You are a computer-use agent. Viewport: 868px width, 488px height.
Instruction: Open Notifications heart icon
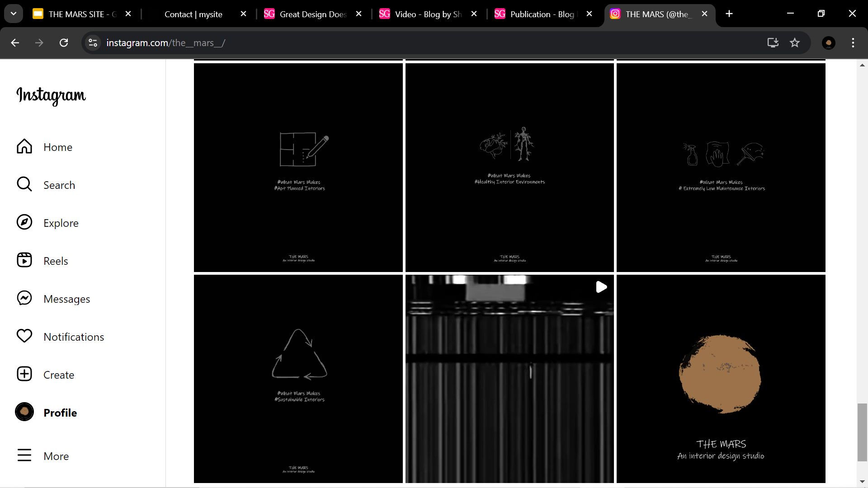point(24,337)
